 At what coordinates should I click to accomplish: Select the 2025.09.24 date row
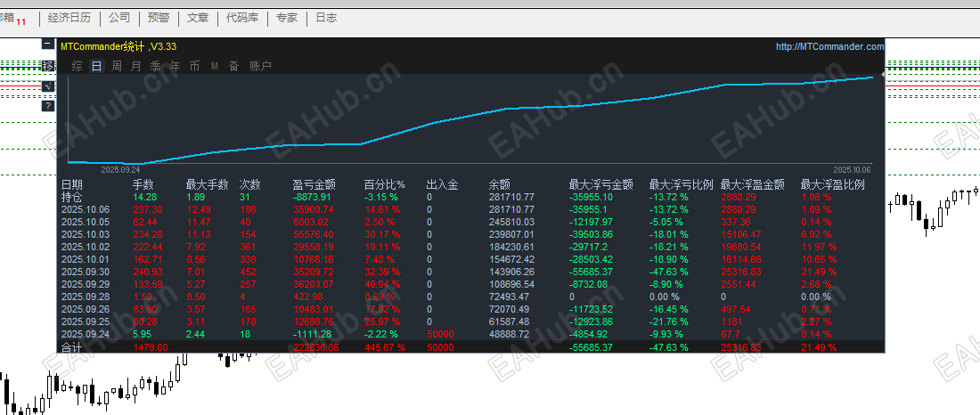tap(85, 334)
